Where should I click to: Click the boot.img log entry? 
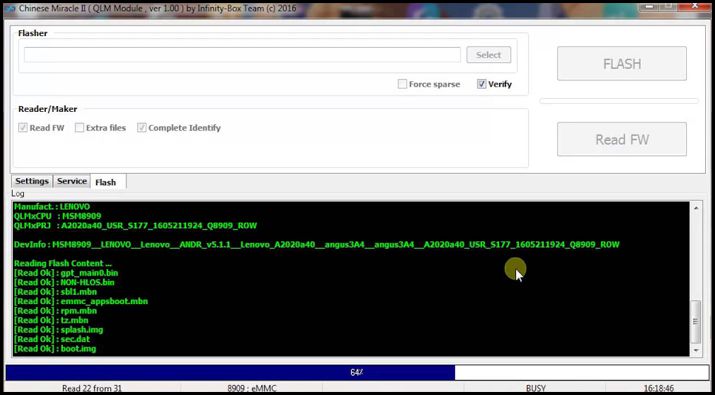click(x=55, y=349)
